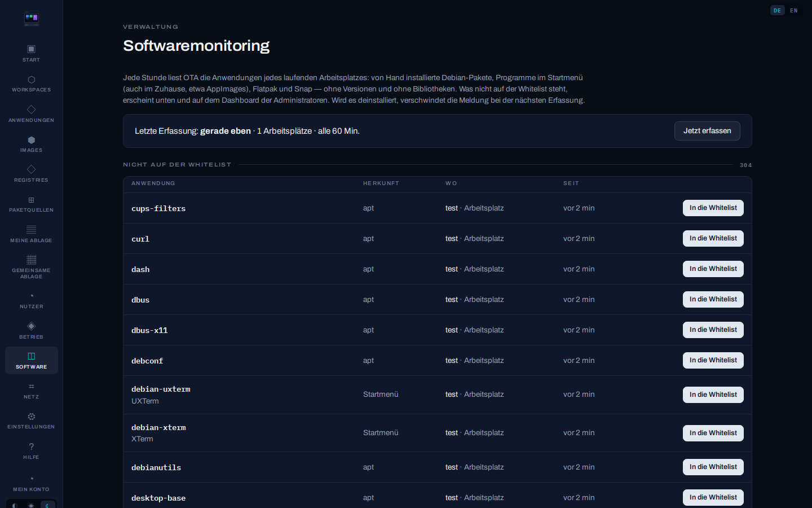Open the Images section
Screen dimensions: 812x508
point(32,144)
